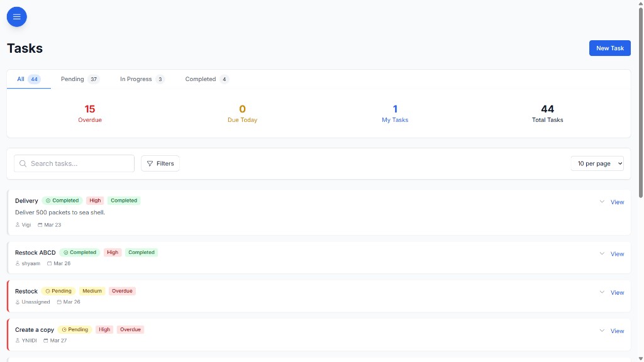Click the 15 Overdue stat
This screenshot has height=362, width=644.
(90, 113)
